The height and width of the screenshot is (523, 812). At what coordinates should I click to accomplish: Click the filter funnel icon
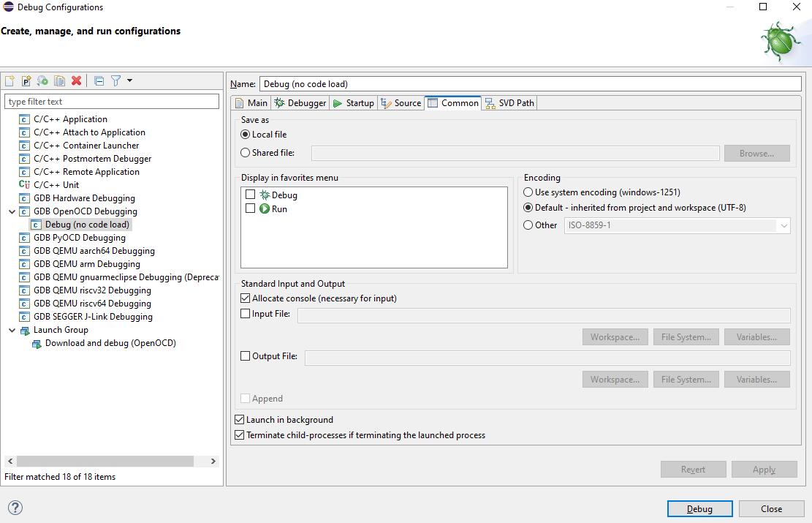(115, 80)
